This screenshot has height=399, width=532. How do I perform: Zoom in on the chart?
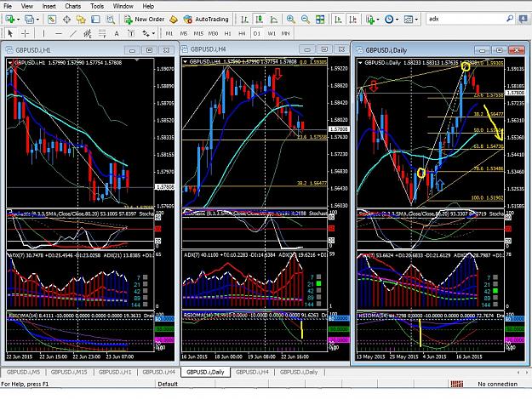tap(290, 20)
